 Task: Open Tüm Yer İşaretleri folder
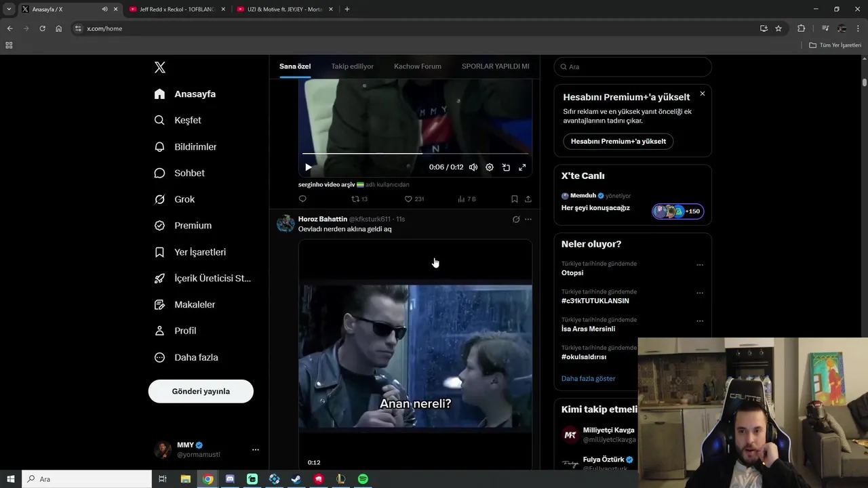click(835, 45)
